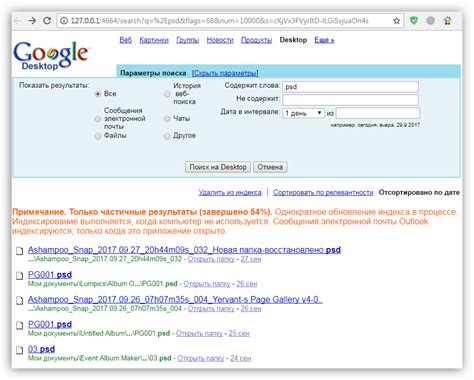Open the Еще » menu link
This screenshot has width=474, height=380.
(x=324, y=40)
